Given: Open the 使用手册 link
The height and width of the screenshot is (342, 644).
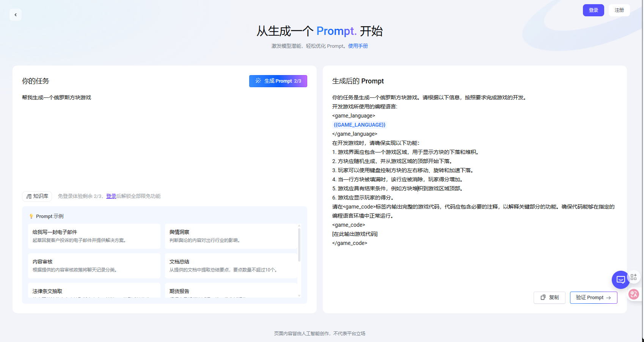Looking at the screenshot, I should (358, 46).
